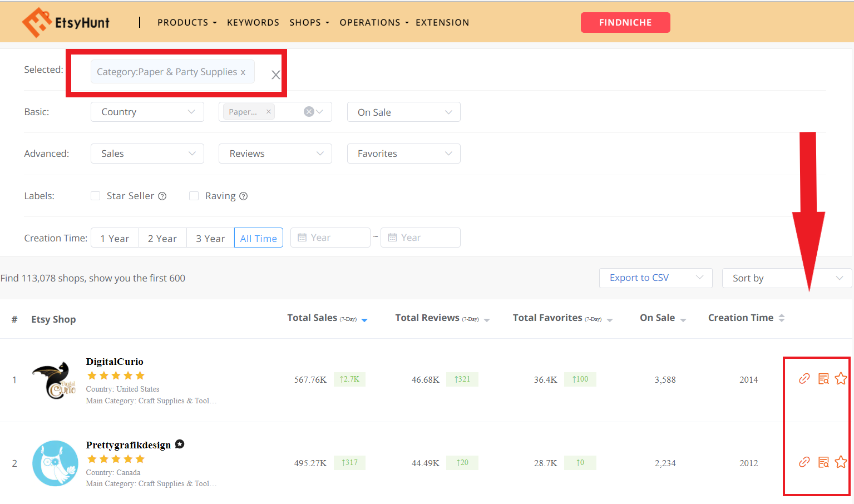Click the 2014 creation year cell
Viewport: 854px width, 504px height.
[x=749, y=380]
